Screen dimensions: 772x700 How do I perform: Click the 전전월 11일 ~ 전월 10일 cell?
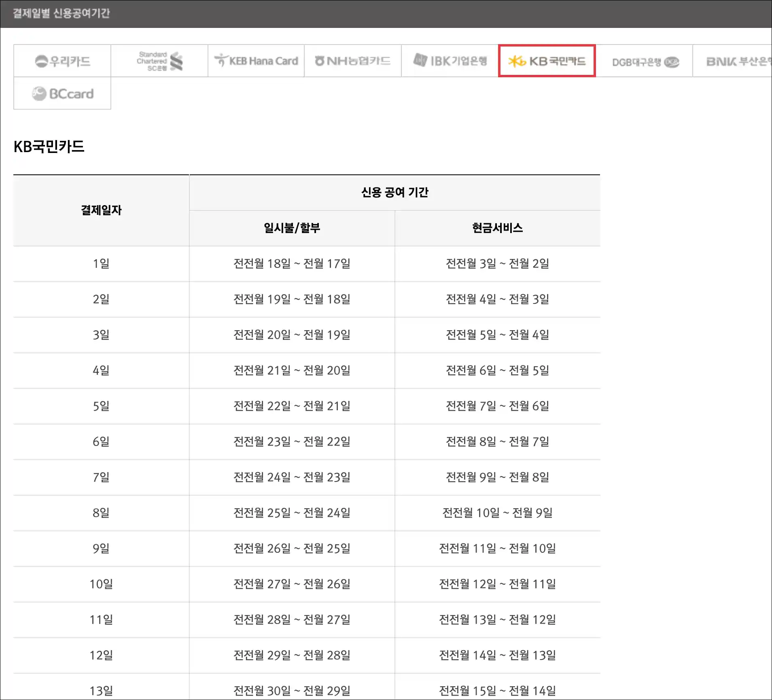[498, 549]
